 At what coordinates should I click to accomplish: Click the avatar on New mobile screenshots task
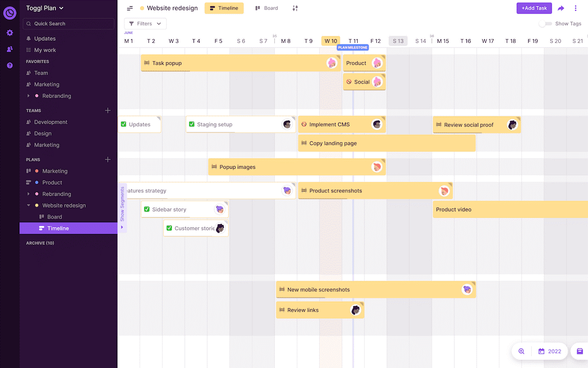click(x=467, y=289)
